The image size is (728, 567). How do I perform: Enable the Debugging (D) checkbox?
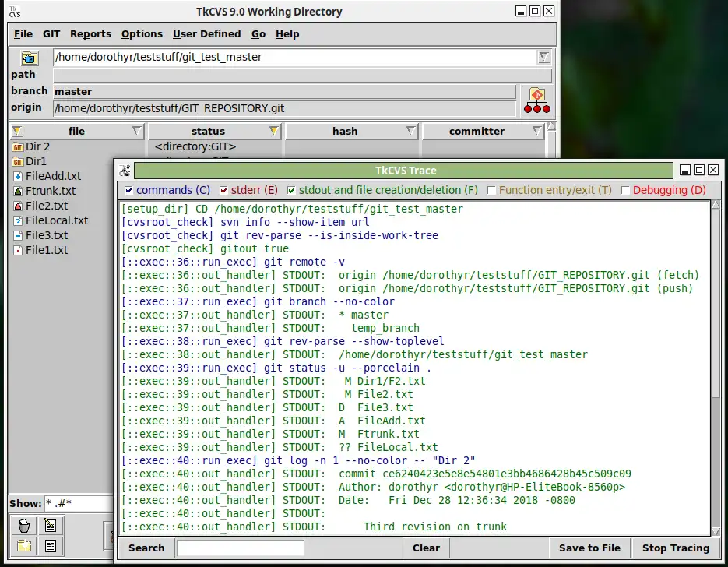(625, 190)
